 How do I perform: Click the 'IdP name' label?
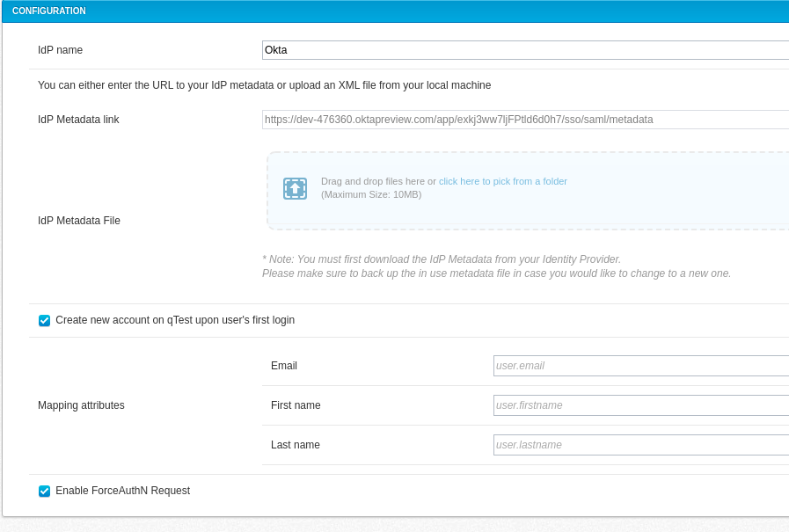click(60, 50)
